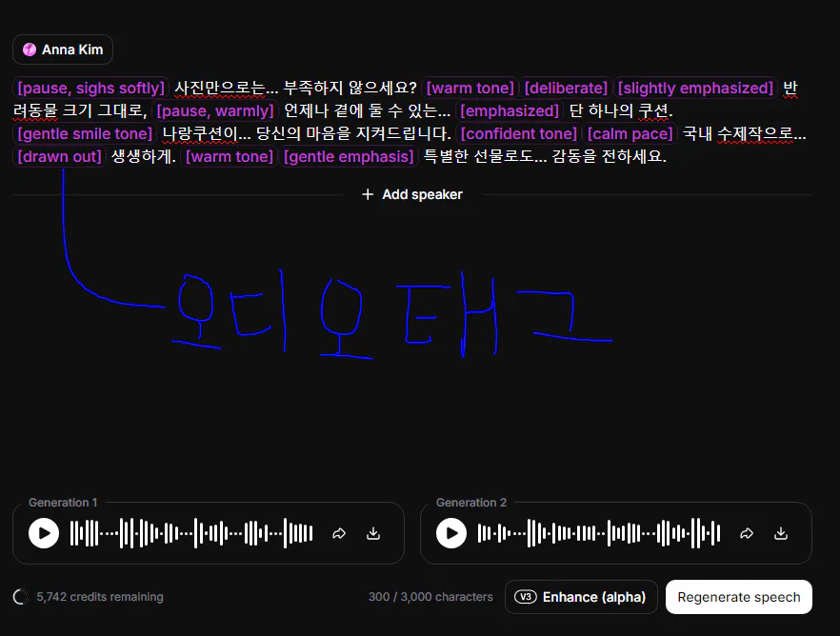Share Generation 2 audio
The width and height of the screenshot is (840, 636).
tap(747, 533)
